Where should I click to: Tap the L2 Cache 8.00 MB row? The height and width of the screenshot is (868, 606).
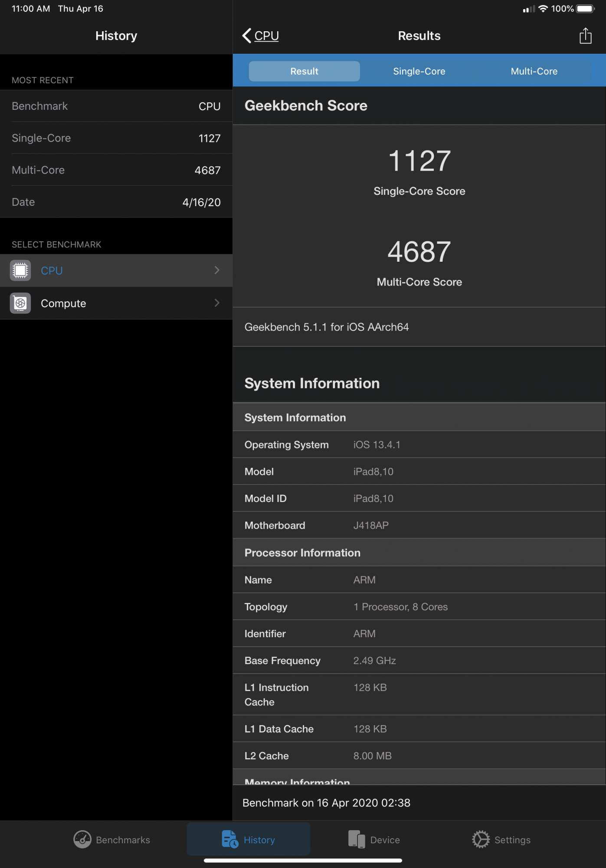coord(419,756)
